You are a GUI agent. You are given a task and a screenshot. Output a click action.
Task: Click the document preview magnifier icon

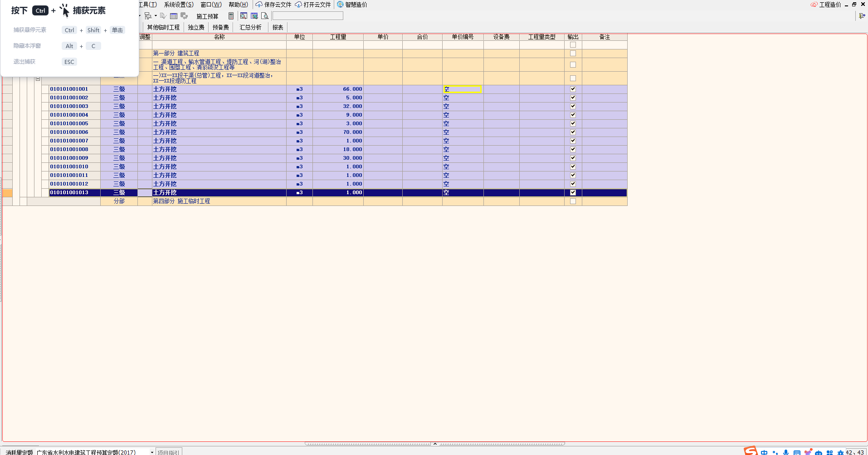265,16
